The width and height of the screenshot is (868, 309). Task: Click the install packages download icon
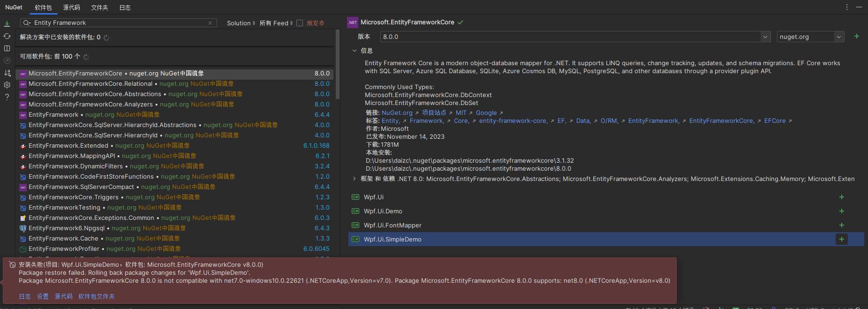click(7, 23)
